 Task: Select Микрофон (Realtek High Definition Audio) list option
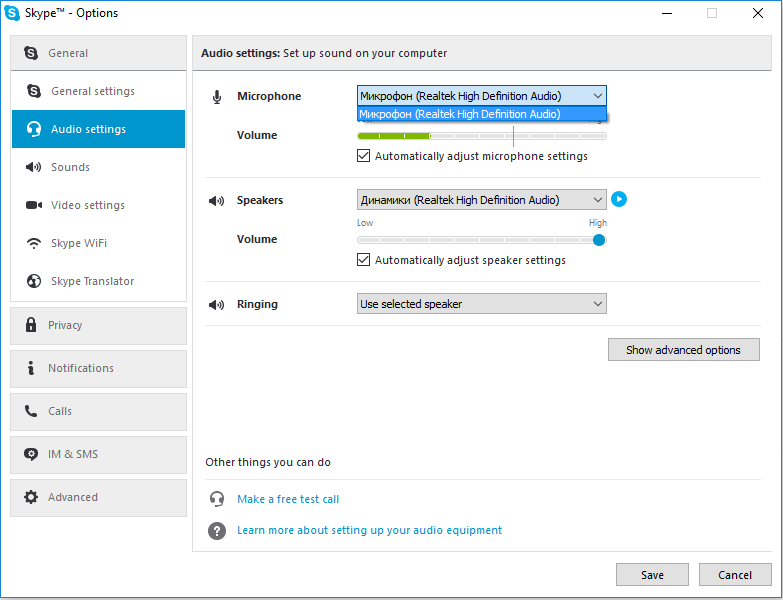[482, 114]
